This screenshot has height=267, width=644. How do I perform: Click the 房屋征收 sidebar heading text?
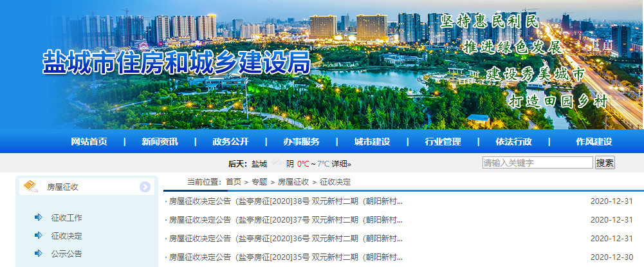pos(62,187)
